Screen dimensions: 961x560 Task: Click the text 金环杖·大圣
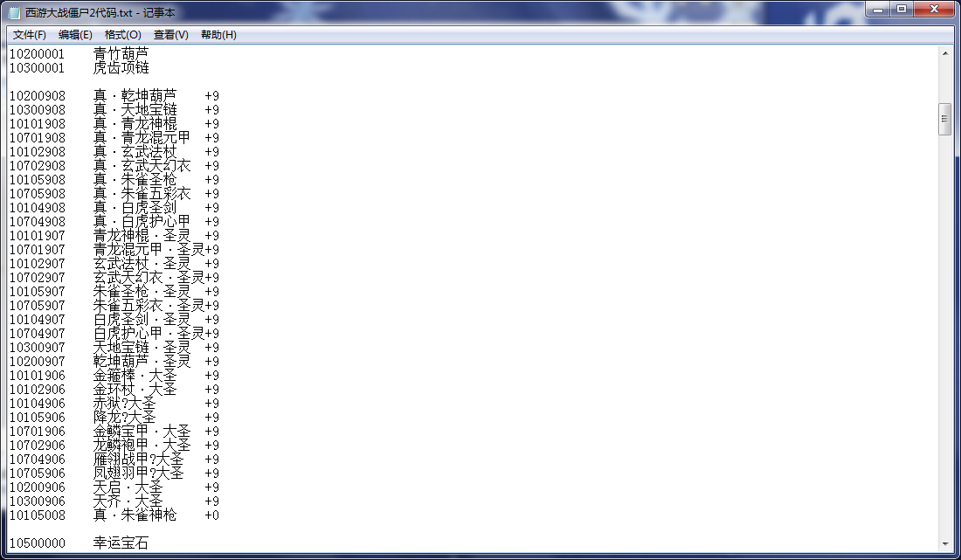[135, 390]
